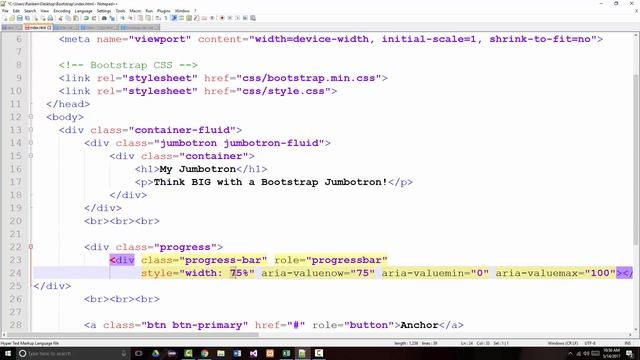Viewport: 640px width, 360px height.
Task: Collapse the fold marker at line 15
Action: point(31,156)
